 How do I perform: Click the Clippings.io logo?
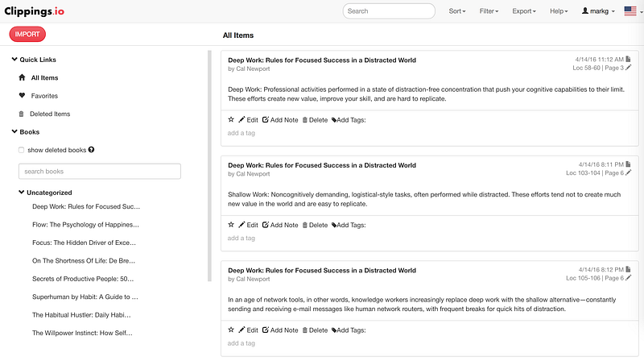point(34,11)
